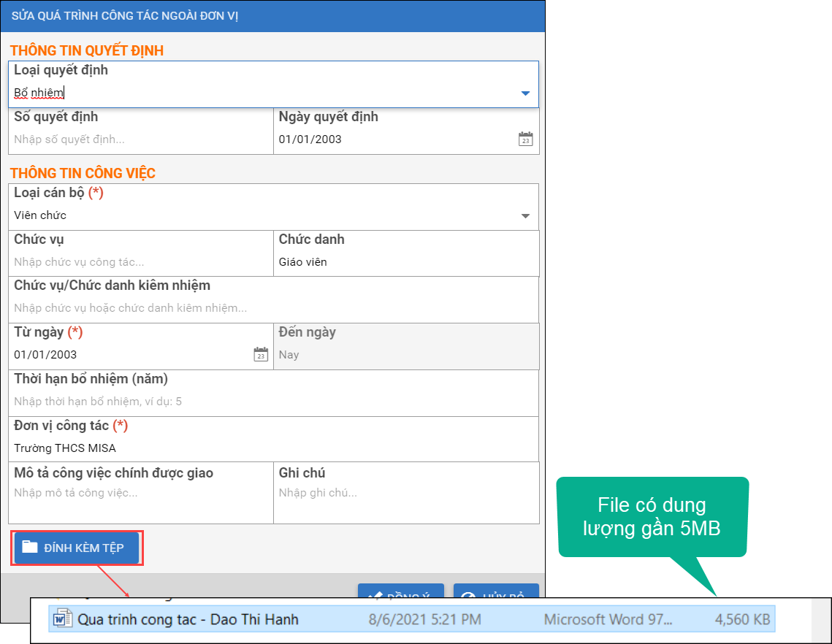
Task: Click the Word document icon in file row
Action: pyautogui.click(x=61, y=620)
